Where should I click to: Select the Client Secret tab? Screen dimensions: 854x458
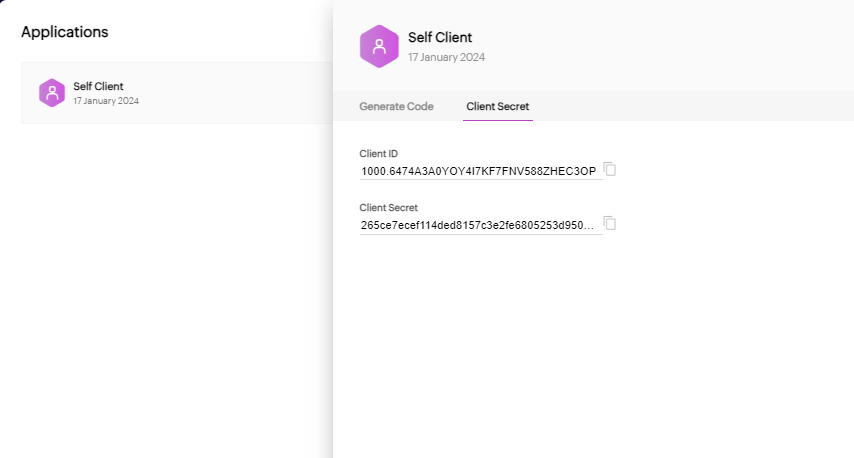coord(497,106)
